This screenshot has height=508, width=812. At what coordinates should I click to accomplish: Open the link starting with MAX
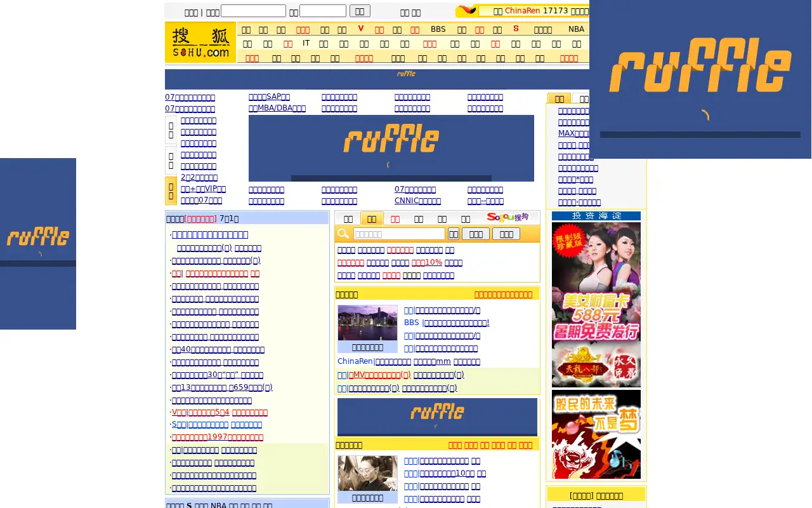pos(574,133)
